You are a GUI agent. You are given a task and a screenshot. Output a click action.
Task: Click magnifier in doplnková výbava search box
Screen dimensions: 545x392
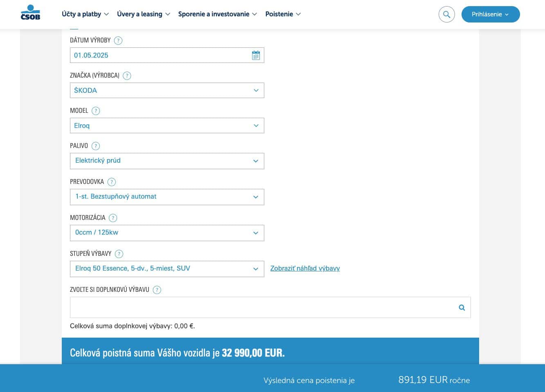coord(462,307)
